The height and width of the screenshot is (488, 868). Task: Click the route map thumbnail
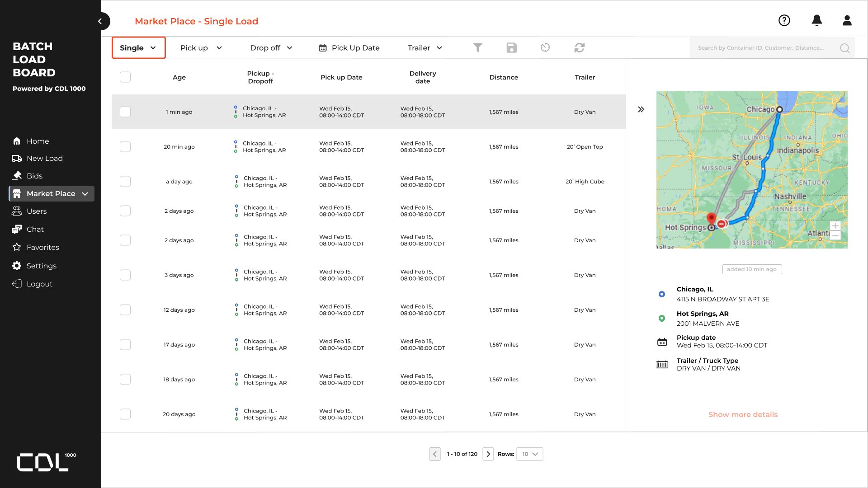[x=752, y=169]
